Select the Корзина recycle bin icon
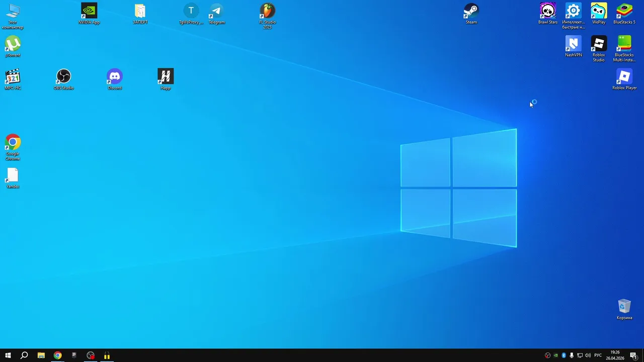 (x=624, y=309)
